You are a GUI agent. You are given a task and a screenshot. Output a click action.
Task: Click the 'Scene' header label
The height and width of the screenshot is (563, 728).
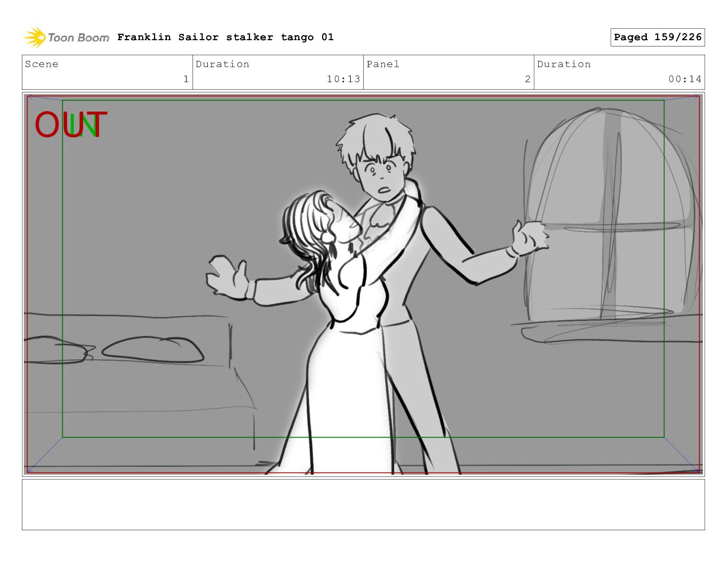[41, 64]
